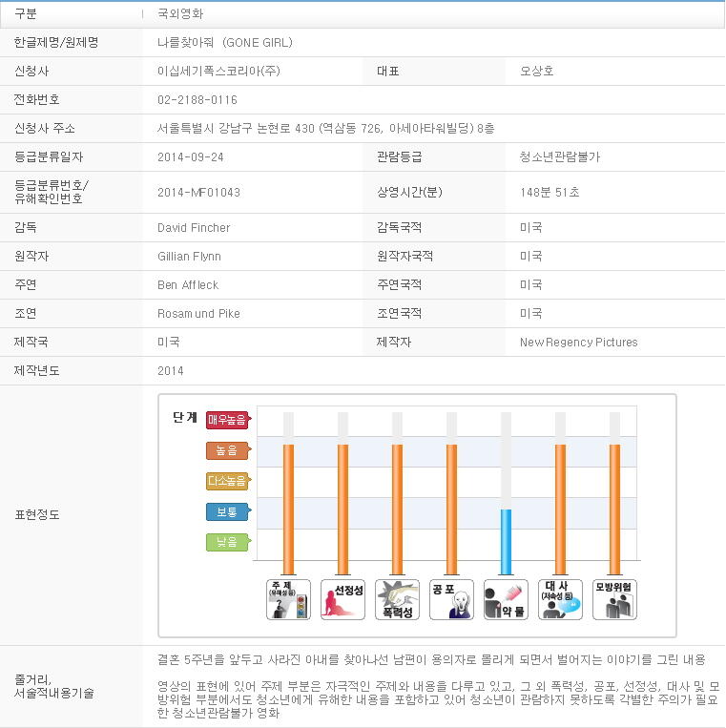Click producer New Regency Pictures

pos(578,343)
